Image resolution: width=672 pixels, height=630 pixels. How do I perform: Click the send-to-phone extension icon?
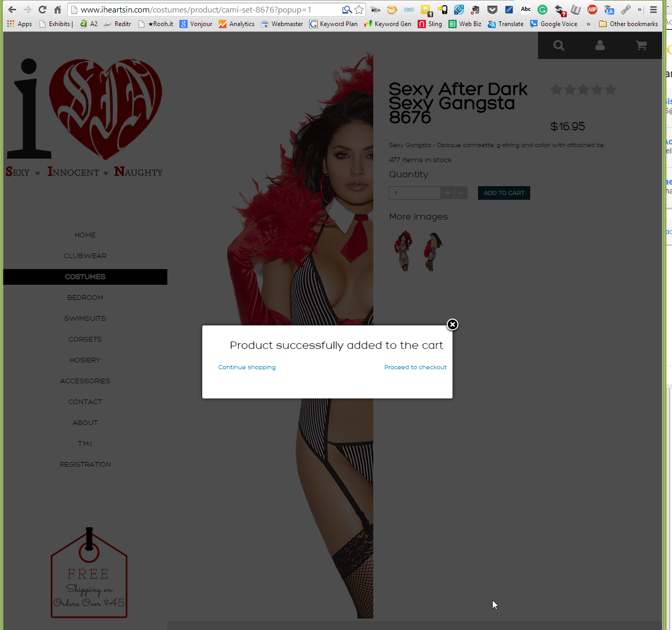click(x=443, y=9)
